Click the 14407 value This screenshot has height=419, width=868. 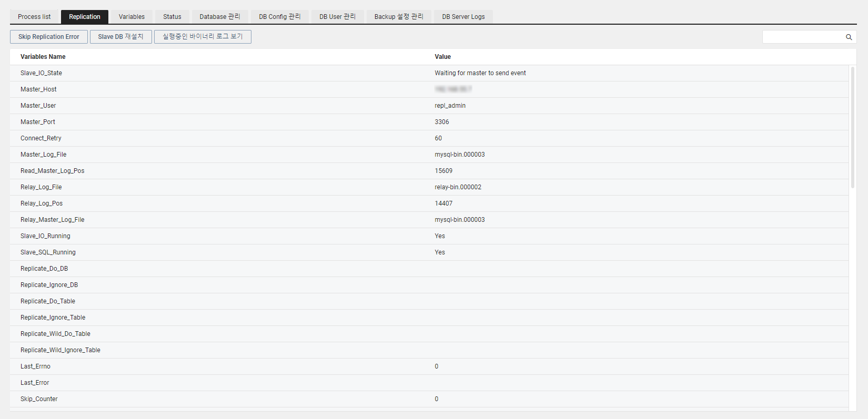point(443,203)
